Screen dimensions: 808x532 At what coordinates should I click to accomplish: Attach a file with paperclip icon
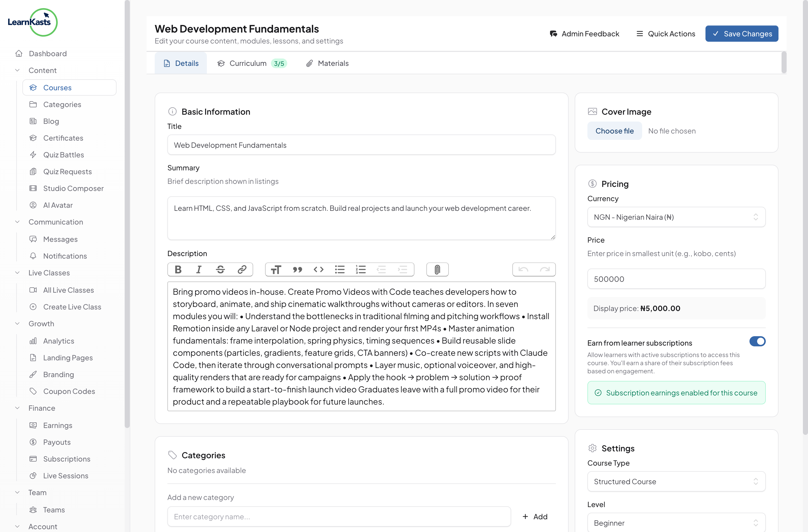pyautogui.click(x=437, y=269)
